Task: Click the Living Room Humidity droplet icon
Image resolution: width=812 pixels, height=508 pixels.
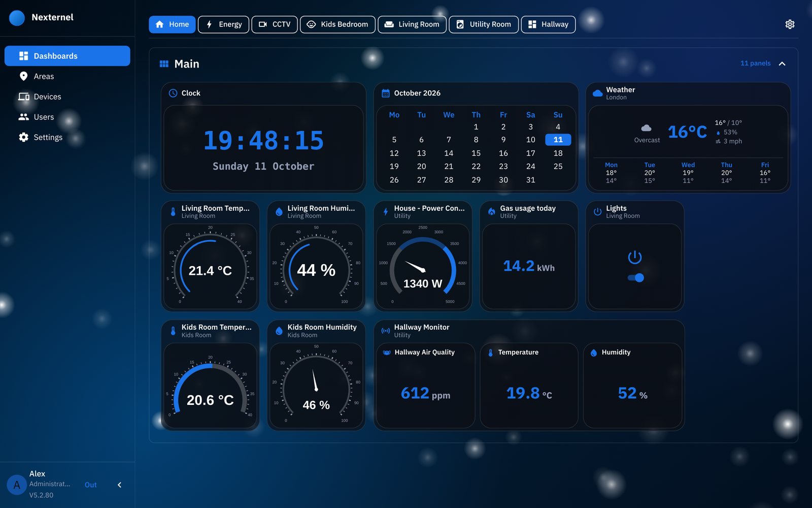Action: tap(279, 212)
